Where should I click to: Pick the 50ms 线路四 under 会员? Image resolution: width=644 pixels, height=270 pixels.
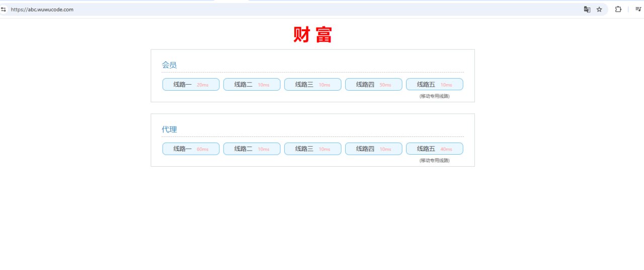373,85
